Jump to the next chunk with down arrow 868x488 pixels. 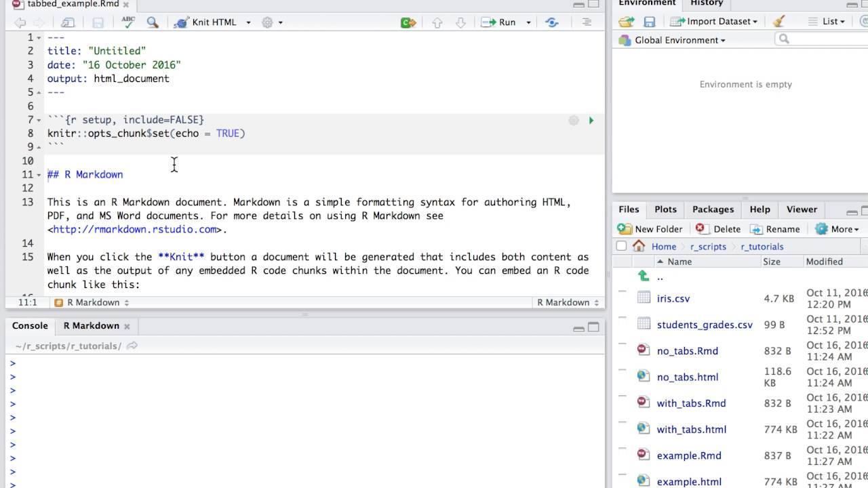coord(460,22)
